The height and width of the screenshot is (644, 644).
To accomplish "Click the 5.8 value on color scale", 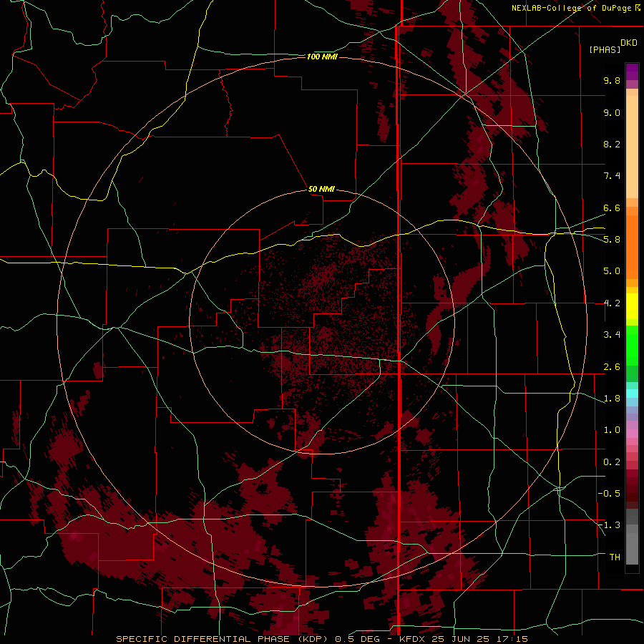I will pyautogui.click(x=612, y=240).
